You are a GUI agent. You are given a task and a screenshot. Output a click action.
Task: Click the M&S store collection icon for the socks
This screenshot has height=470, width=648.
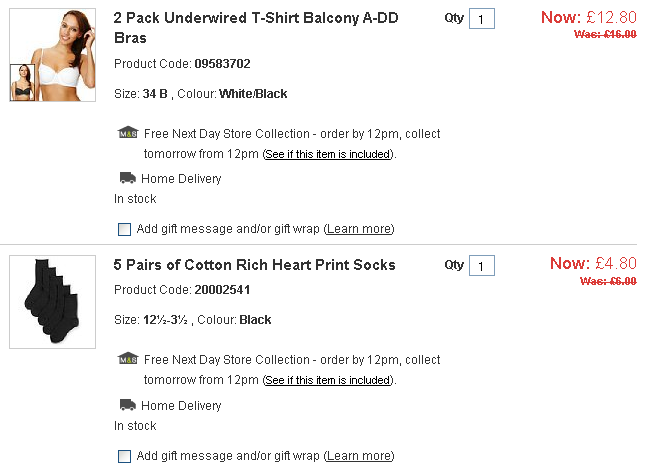click(127, 359)
